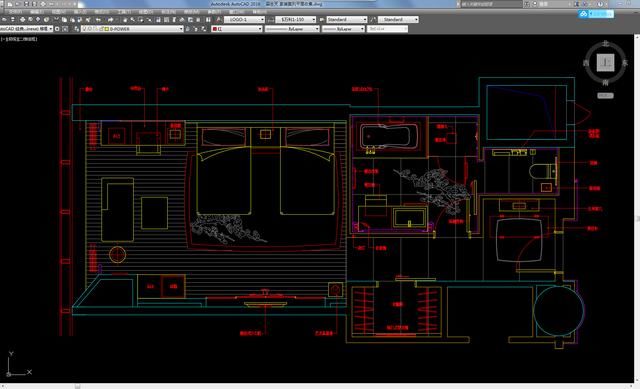Click 东 on the ViewCube compass

pyautogui.click(x=624, y=63)
